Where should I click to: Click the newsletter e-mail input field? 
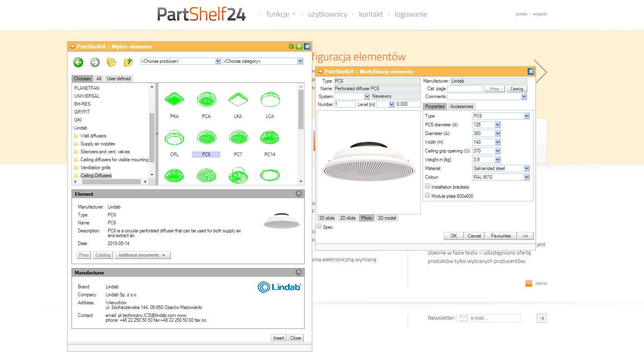click(489, 318)
